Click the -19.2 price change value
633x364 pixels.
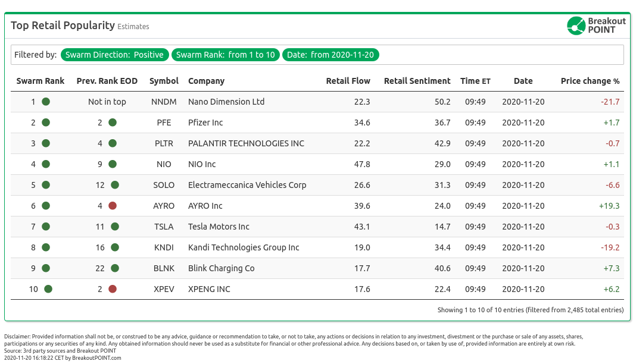[610, 247]
